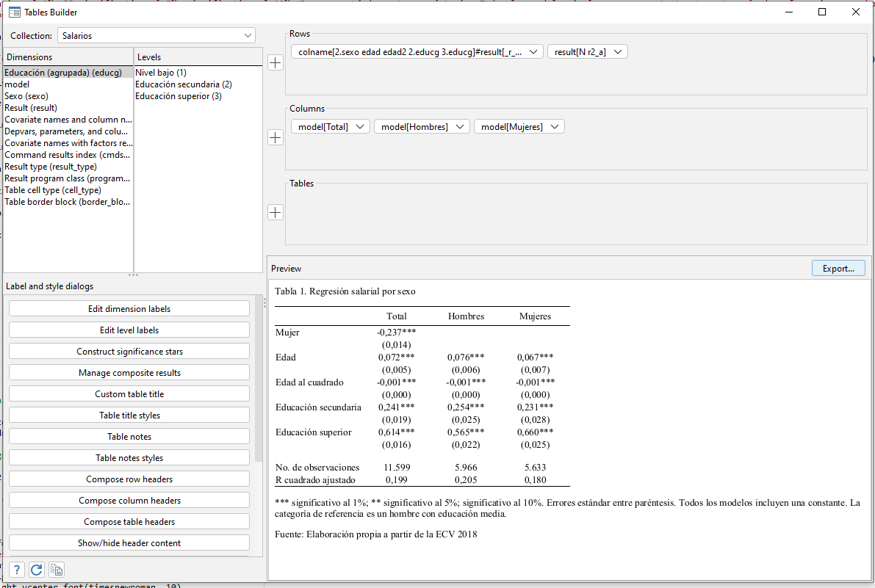
Task: Open Show/hide header content
Action: click(129, 542)
